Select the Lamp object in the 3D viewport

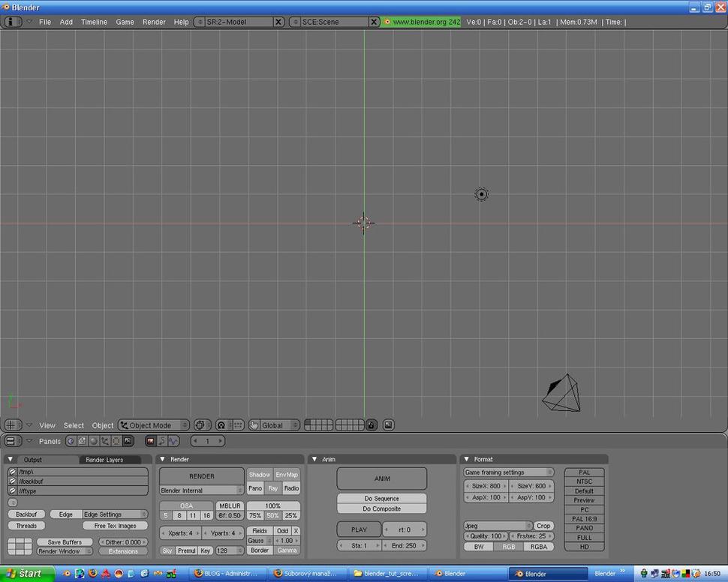coord(482,194)
